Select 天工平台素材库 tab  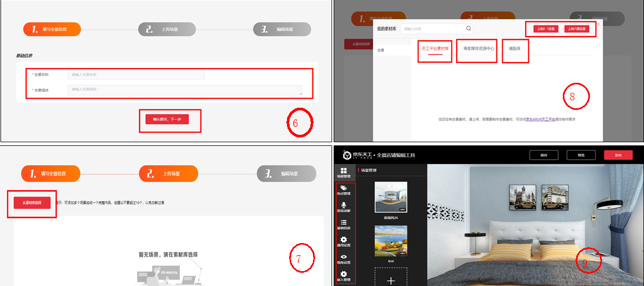[x=435, y=48]
